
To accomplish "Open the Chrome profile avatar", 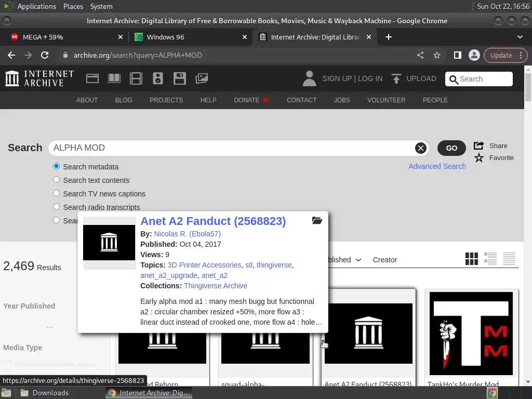I will (474, 55).
